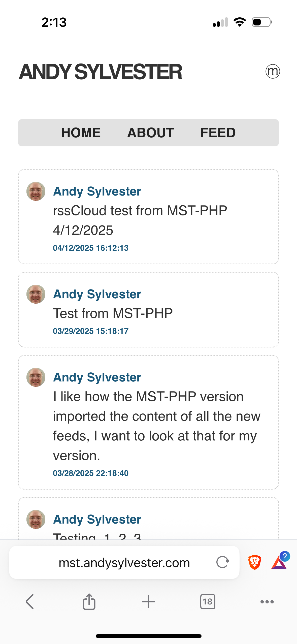This screenshot has width=297, height=644.
Task: Tap author name on rssCloud test post
Action: (97, 191)
